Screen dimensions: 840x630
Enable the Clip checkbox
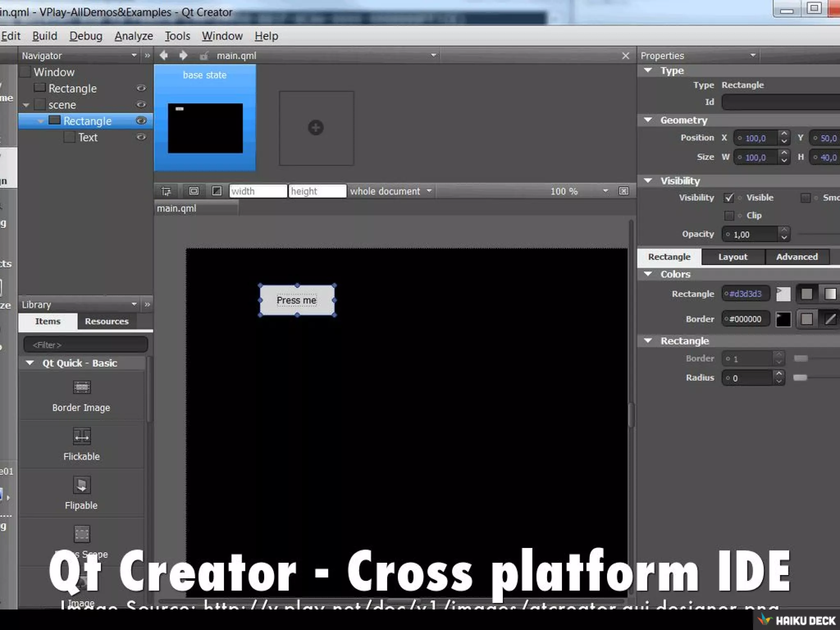pos(729,215)
